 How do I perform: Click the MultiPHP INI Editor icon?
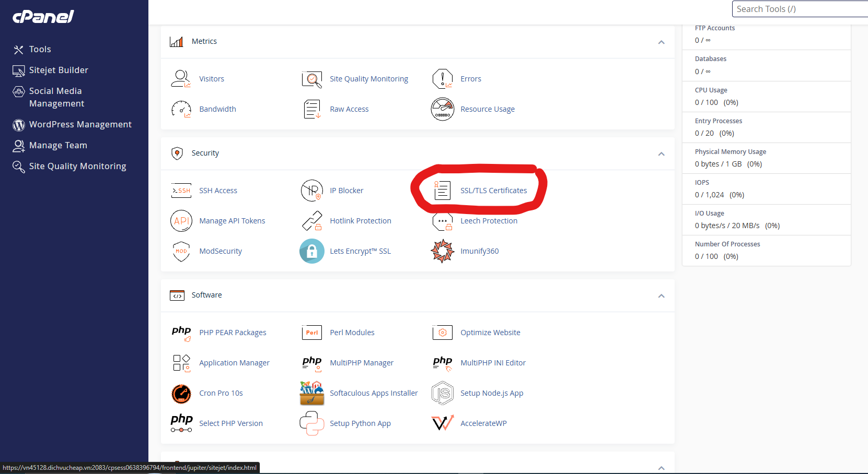443,363
